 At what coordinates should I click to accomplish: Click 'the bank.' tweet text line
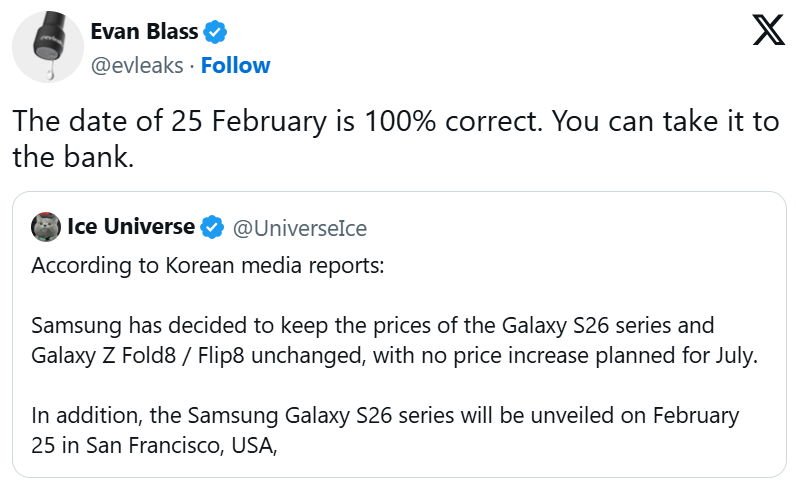coord(73,157)
